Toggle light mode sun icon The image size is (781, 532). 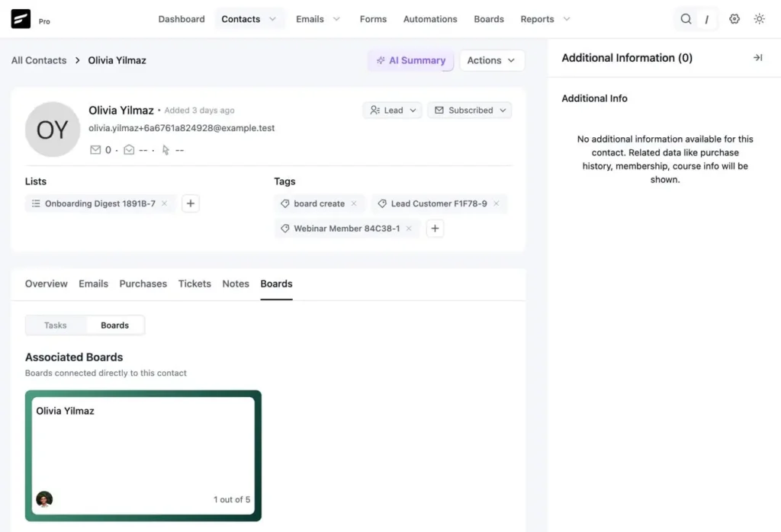tap(759, 19)
